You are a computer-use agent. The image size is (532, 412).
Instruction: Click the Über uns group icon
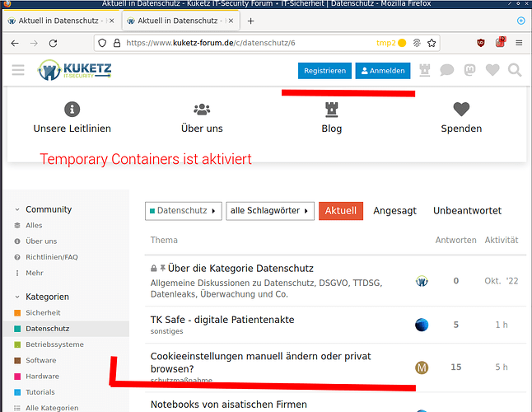click(x=202, y=110)
